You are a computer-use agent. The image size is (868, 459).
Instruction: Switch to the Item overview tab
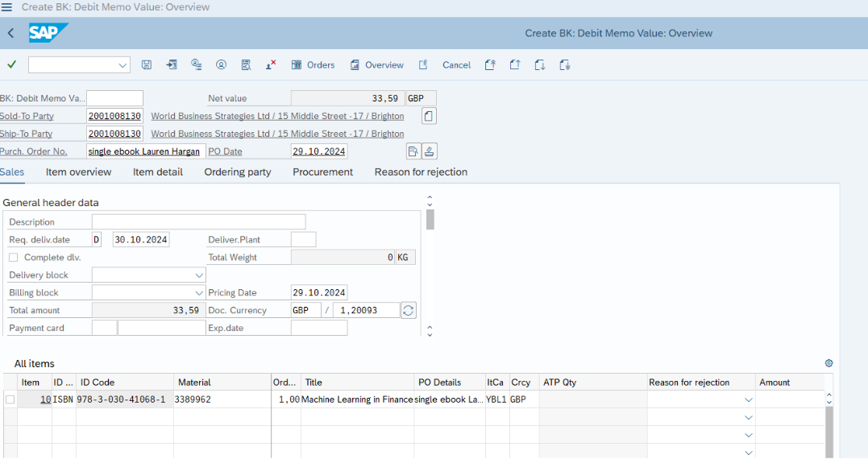coord(79,172)
